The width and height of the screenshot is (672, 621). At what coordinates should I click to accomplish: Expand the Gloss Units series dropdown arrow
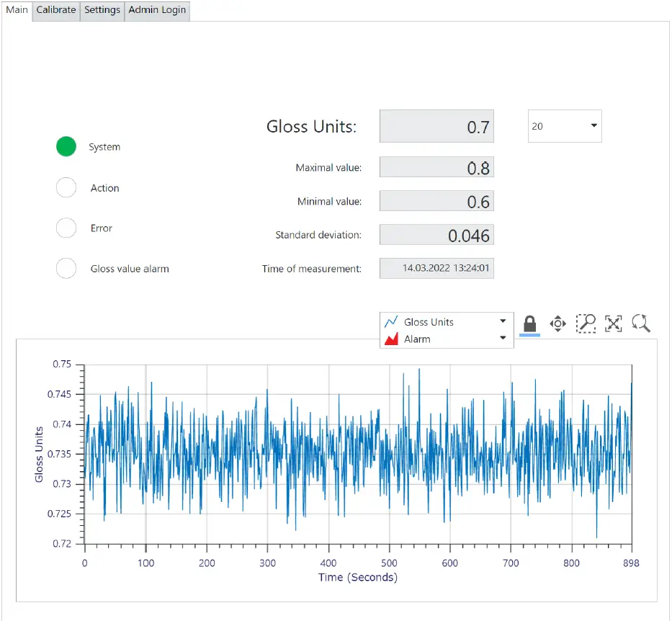(503, 322)
